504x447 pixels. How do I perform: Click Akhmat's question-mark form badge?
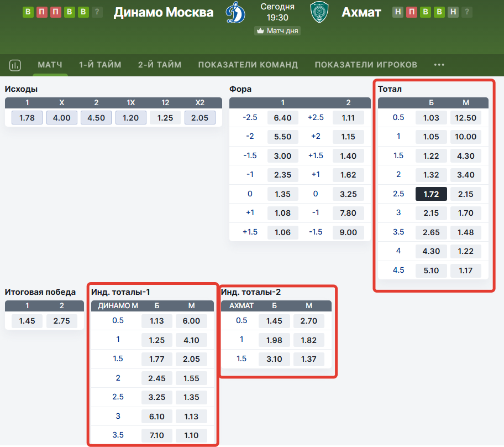467,12
